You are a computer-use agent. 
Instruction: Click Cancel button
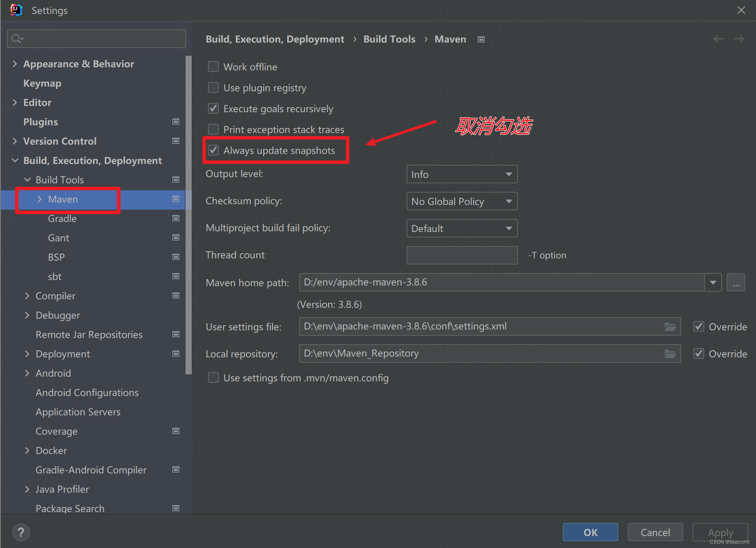tap(655, 533)
